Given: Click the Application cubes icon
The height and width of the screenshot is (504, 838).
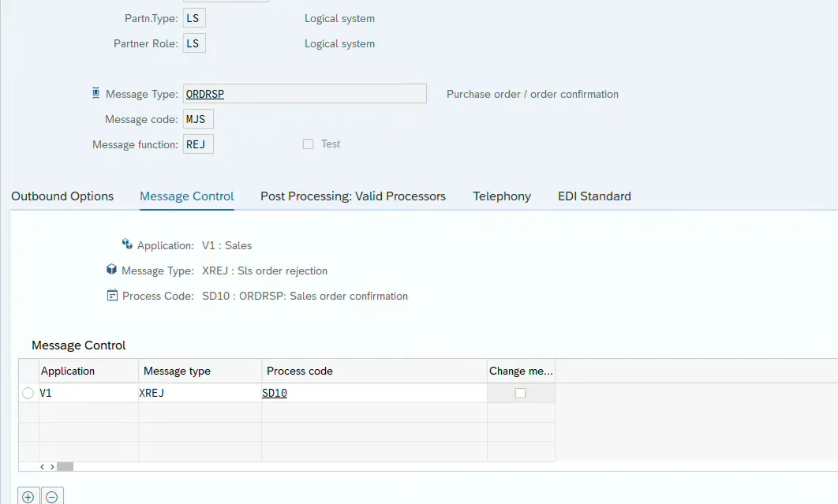Looking at the screenshot, I should tap(127, 245).
